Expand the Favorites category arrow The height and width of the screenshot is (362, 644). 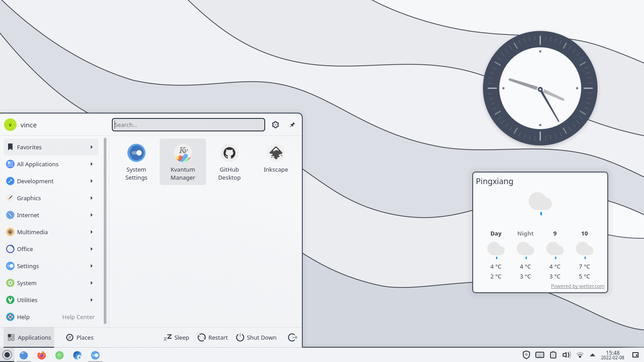(91, 147)
